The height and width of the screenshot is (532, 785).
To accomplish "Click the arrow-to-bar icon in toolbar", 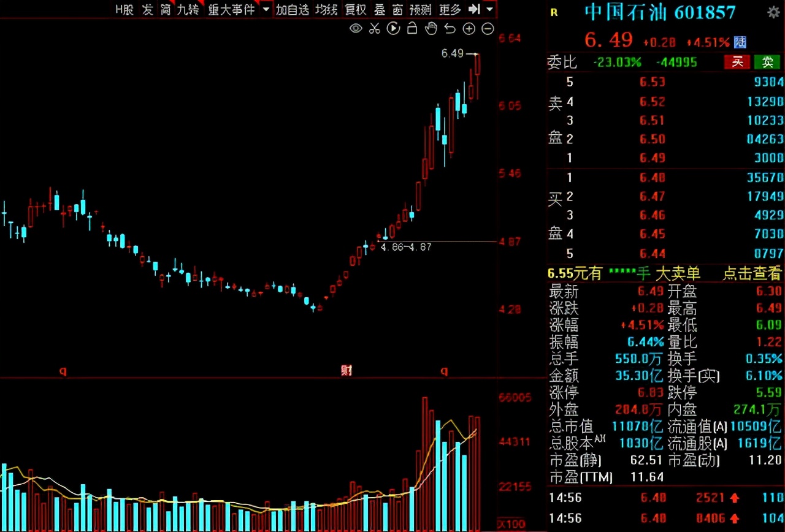I will 473,9.
